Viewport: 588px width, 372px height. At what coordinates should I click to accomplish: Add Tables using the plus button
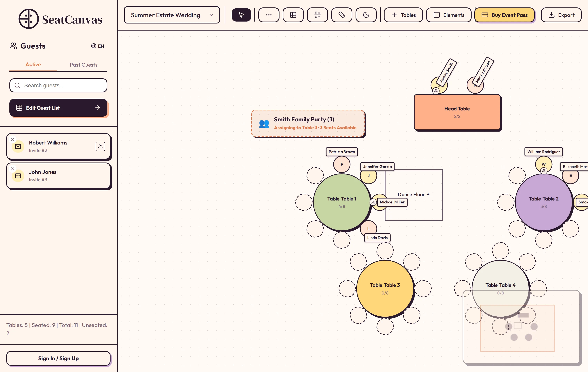[x=403, y=15]
